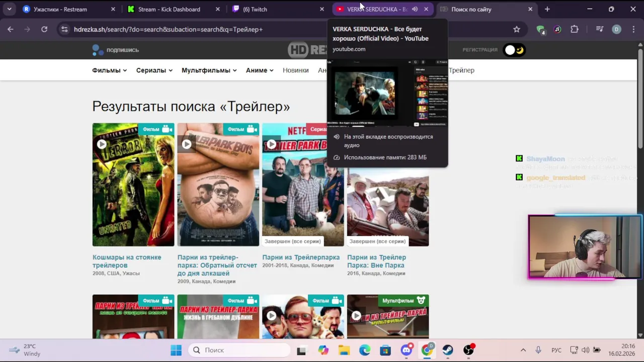Click the microphone tray icon
This screenshot has width=644, height=362.
pos(538,350)
